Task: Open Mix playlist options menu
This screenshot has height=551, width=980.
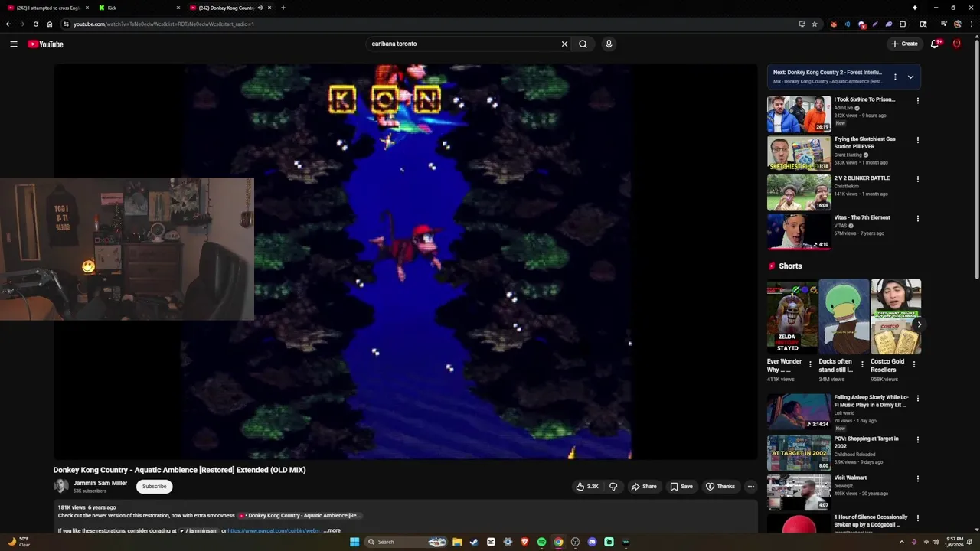Action: click(895, 77)
